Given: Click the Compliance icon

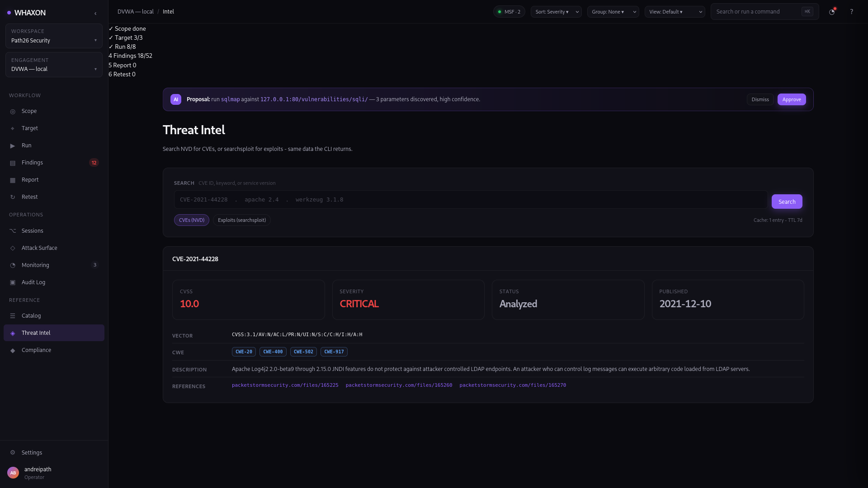Looking at the screenshot, I should point(13,351).
